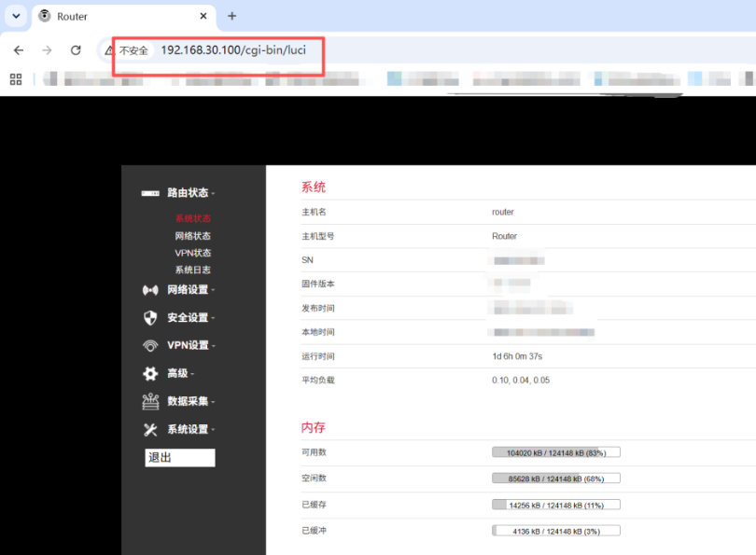
Task: Click the 运行时间 label
Action: [317, 356]
